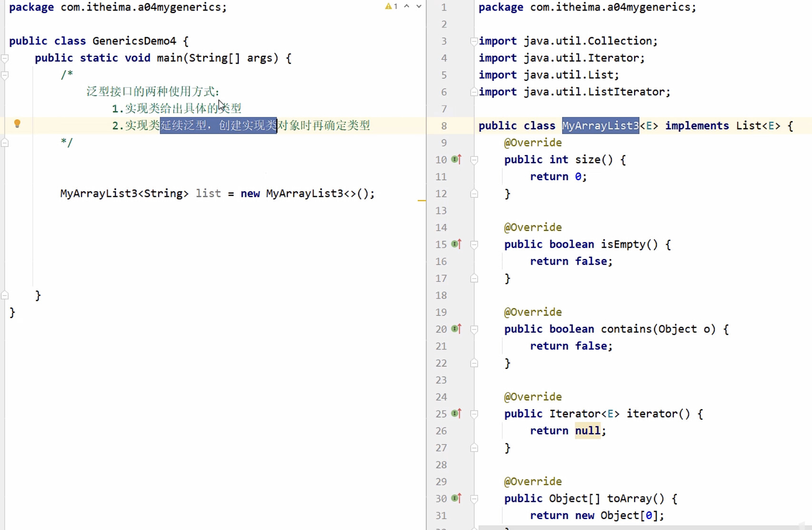Click line number 8 in the gutter
The height and width of the screenshot is (530, 812).
(443, 126)
